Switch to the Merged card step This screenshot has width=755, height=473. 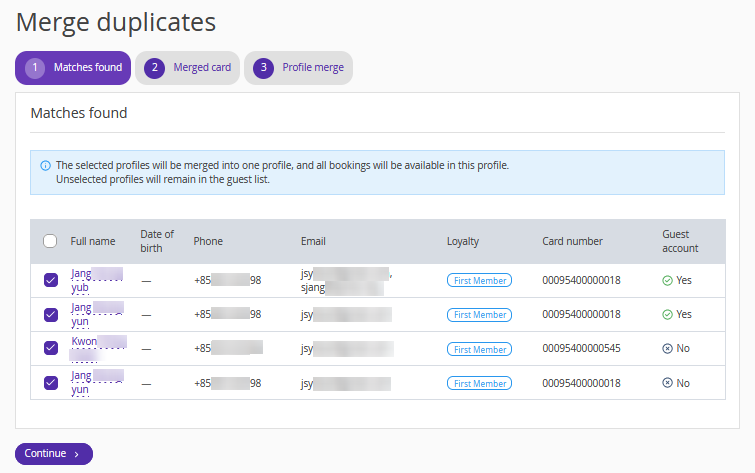(x=201, y=68)
